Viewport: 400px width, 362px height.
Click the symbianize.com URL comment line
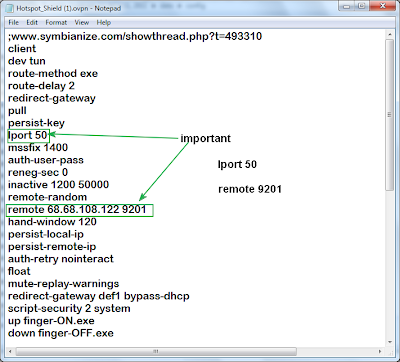click(135, 36)
